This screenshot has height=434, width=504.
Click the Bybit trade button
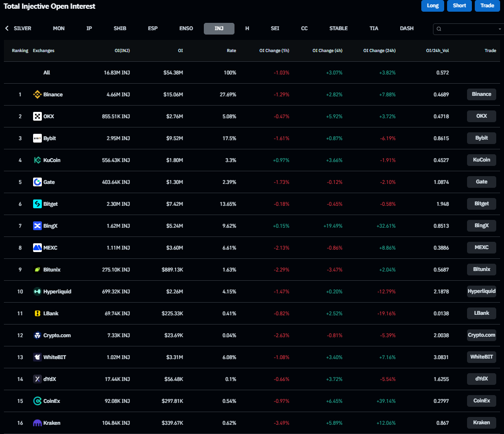[x=482, y=138]
